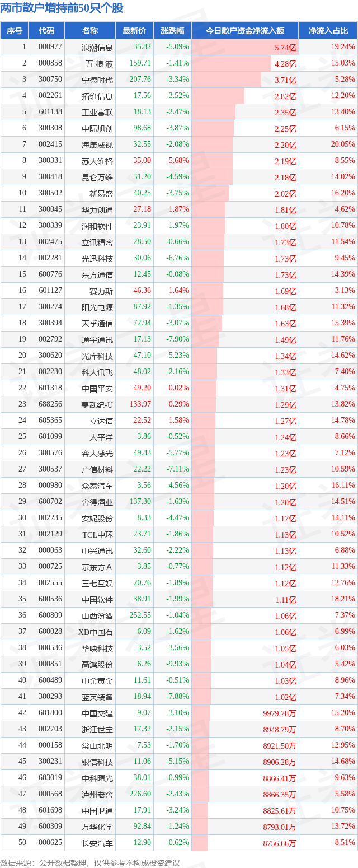Click the 最新价 column header
The height and width of the screenshot is (868, 358).
(x=135, y=31)
